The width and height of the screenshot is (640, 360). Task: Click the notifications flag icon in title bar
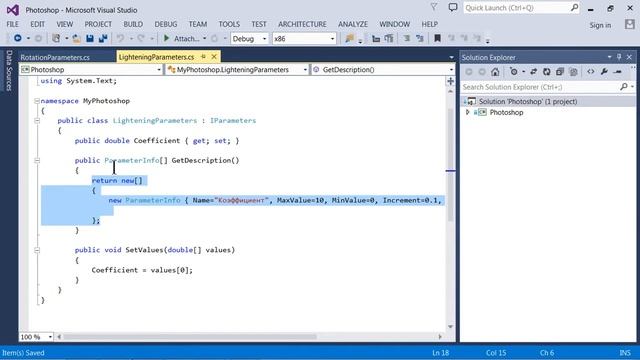click(434, 7)
